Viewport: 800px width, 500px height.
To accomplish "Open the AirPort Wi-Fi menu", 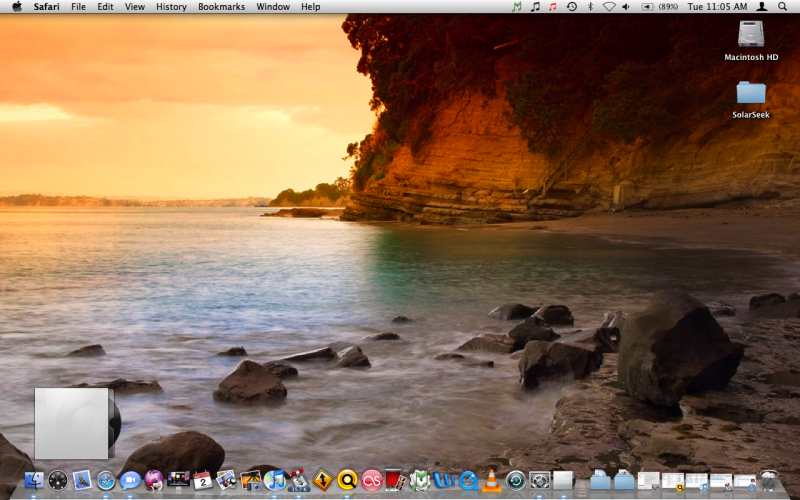I will pos(609,7).
